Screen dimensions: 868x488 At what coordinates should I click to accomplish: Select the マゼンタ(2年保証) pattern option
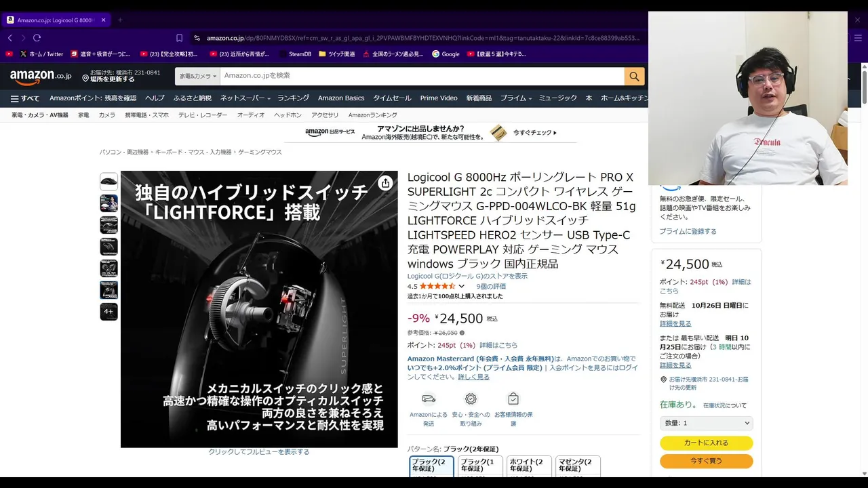click(x=578, y=466)
